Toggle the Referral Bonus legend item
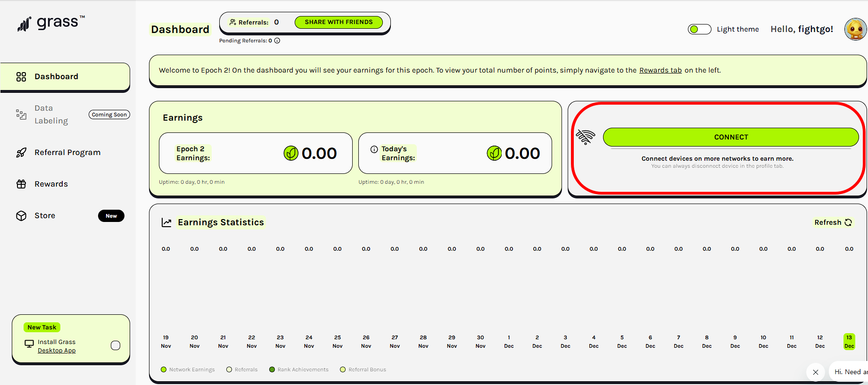The width and height of the screenshot is (868, 385). coord(363,369)
